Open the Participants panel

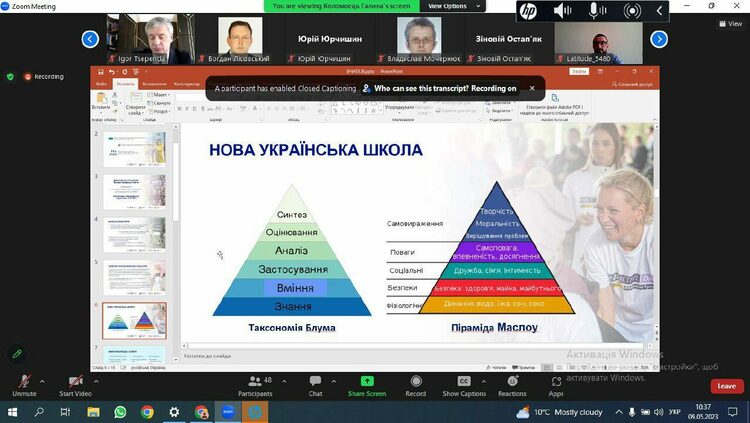[255, 382]
